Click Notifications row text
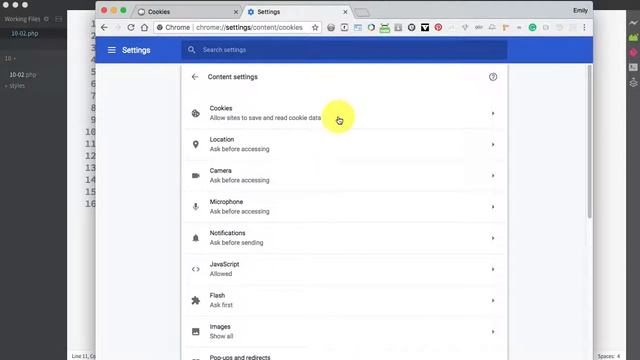The height and width of the screenshot is (360, 640). [236, 238]
